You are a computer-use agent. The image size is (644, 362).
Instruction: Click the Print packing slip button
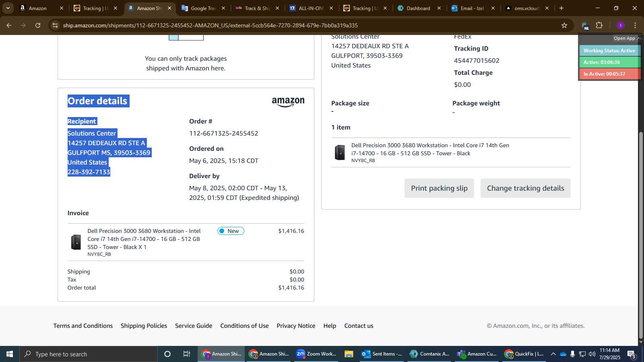coord(439,188)
